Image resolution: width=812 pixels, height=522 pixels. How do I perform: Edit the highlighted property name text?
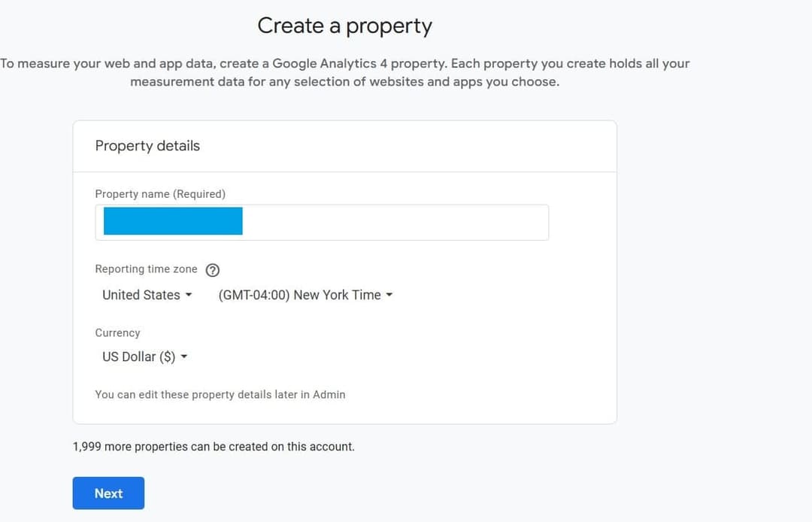172,220
